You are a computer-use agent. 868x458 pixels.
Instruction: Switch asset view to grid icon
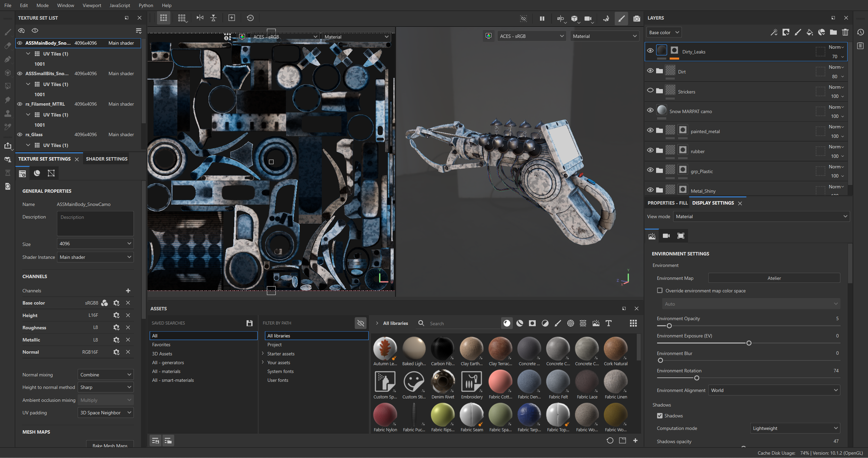tap(633, 323)
